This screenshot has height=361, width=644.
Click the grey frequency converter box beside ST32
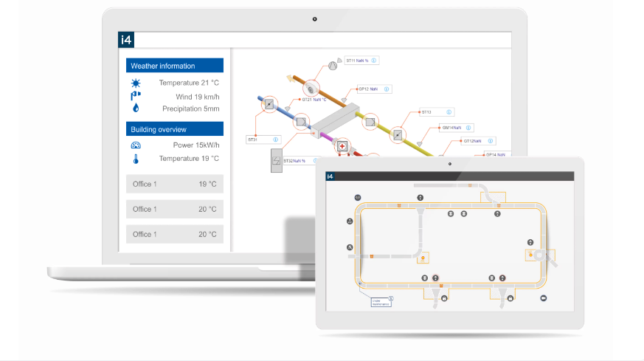click(277, 161)
